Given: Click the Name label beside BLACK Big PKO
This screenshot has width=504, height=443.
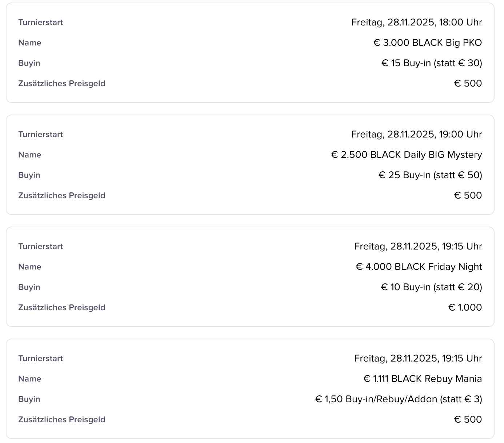Looking at the screenshot, I should [x=30, y=43].
